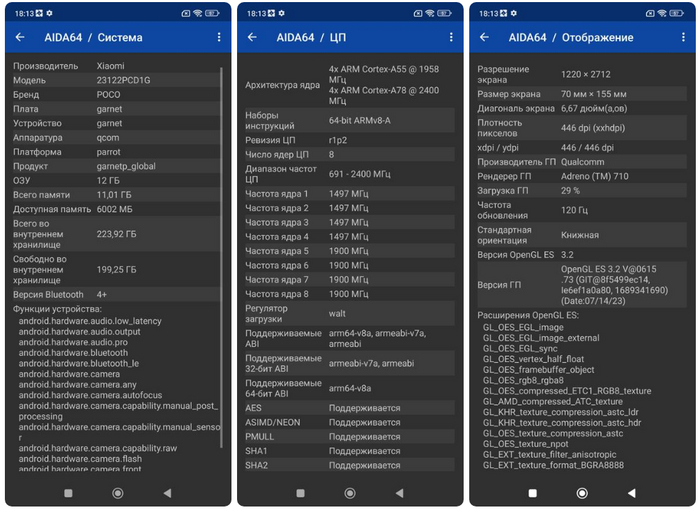This screenshot has height=510, width=700.
Task: Select frequency range 691 - 2400 МГц
Action: coord(359,174)
